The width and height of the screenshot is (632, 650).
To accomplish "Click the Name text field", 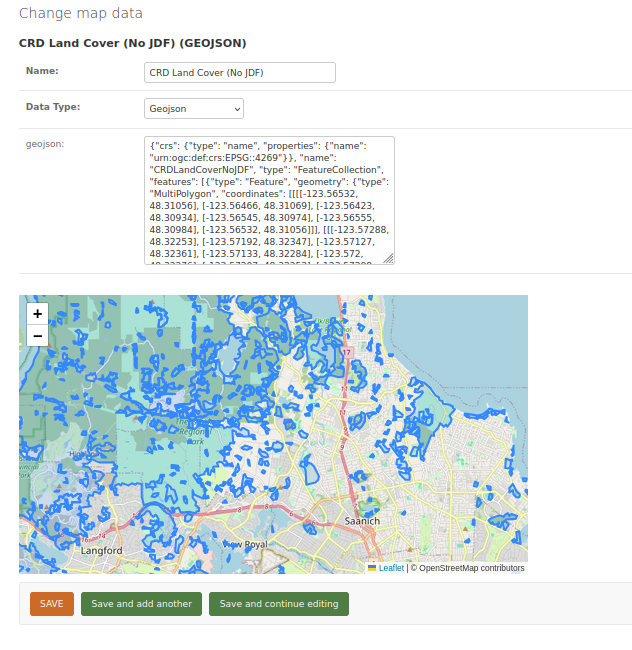I will pos(240,72).
